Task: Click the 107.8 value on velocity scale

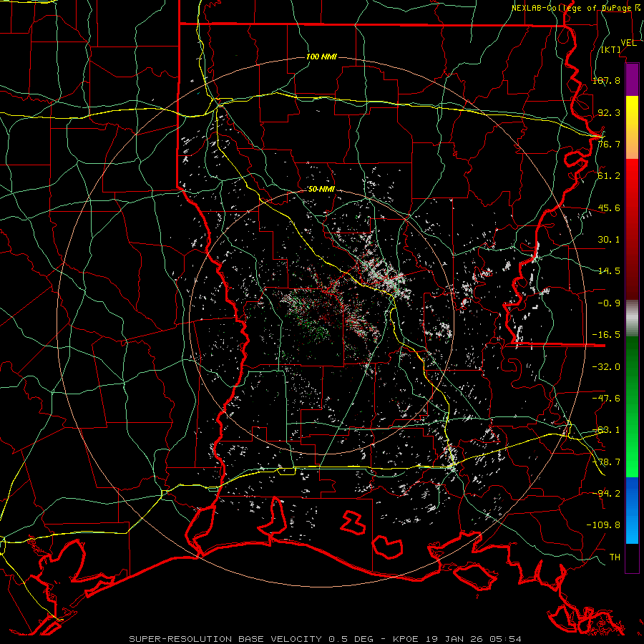Action: coord(606,80)
